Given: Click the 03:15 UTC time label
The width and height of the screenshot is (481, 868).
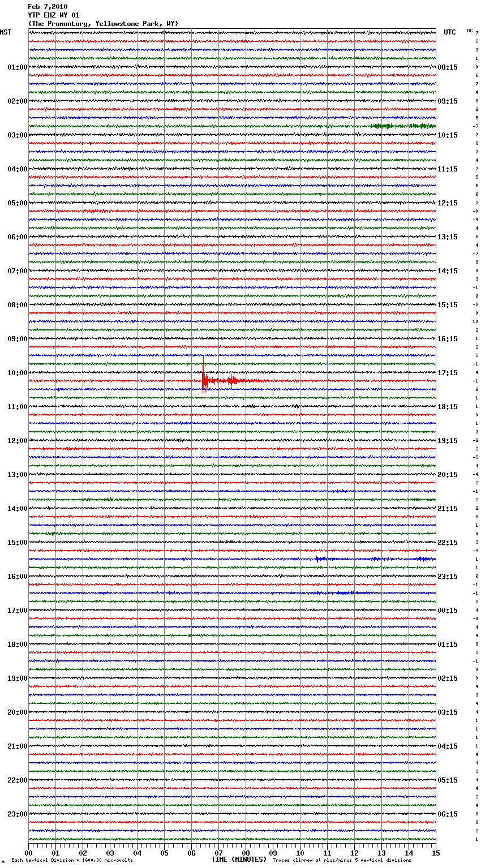Looking at the screenshot, I should (x=448, y=712).
